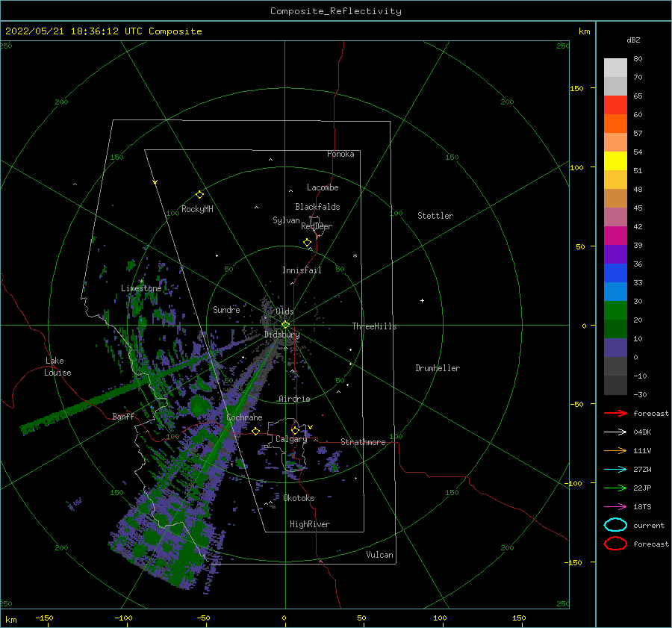Pick the dark gray swatch between -10 and -30

tap(615, 385)
